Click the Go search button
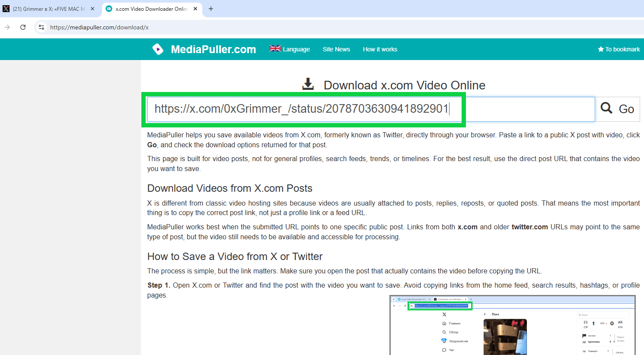Viewport: 644px width, 355px height. point(618,109)
